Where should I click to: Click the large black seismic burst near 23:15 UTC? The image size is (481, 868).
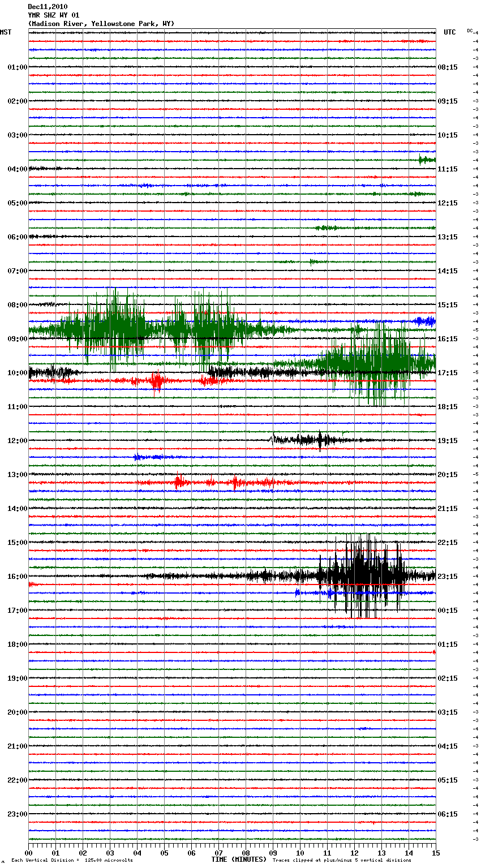[x=362, y=576]
